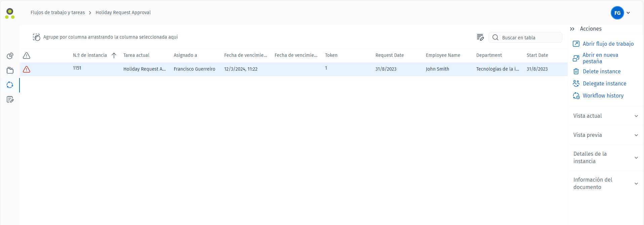Expand Información del documento section

(636, 184)
